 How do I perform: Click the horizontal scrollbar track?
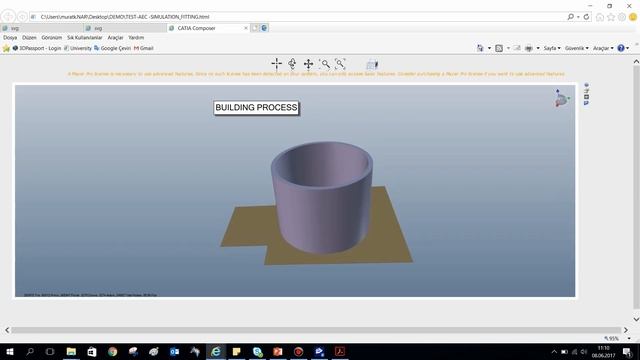[316, 330]
